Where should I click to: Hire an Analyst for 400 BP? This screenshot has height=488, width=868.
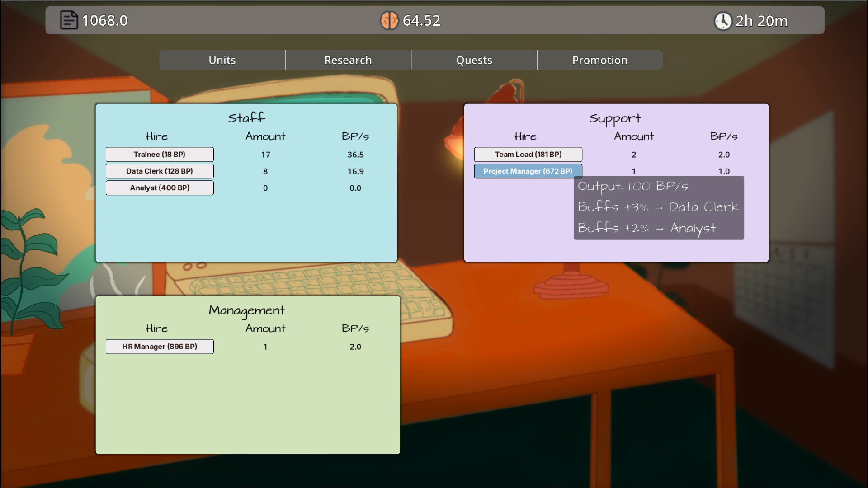tap(160, 188)
